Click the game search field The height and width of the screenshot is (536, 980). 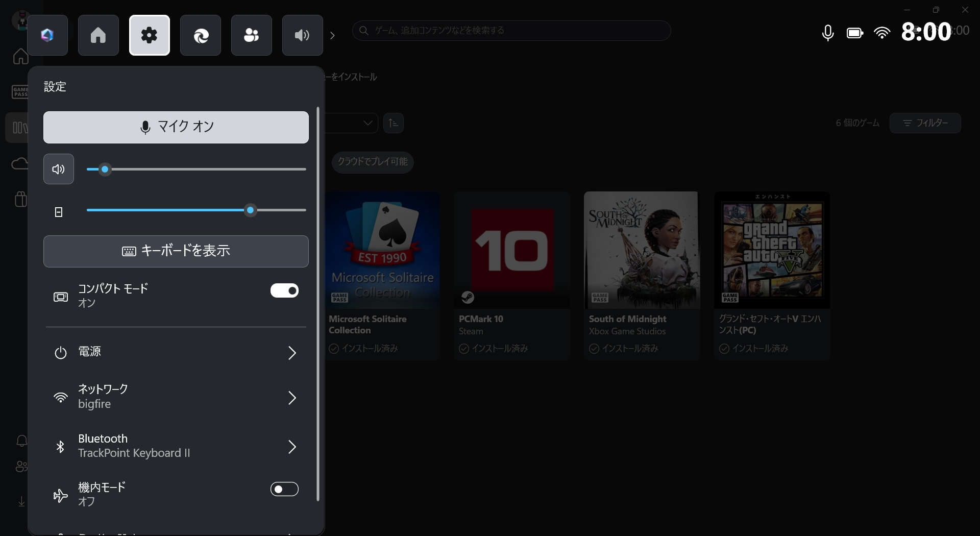tap(511, 31)
